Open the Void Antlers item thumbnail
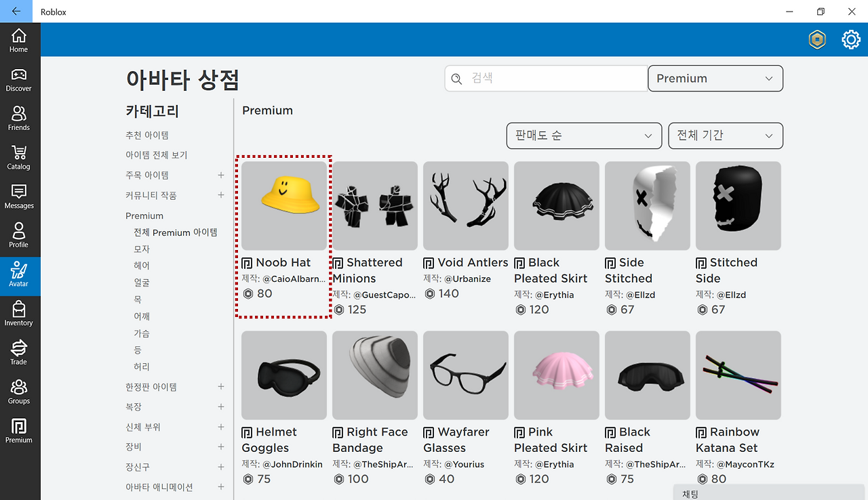This screenshot has width=868, height=500. click(466, 206)
